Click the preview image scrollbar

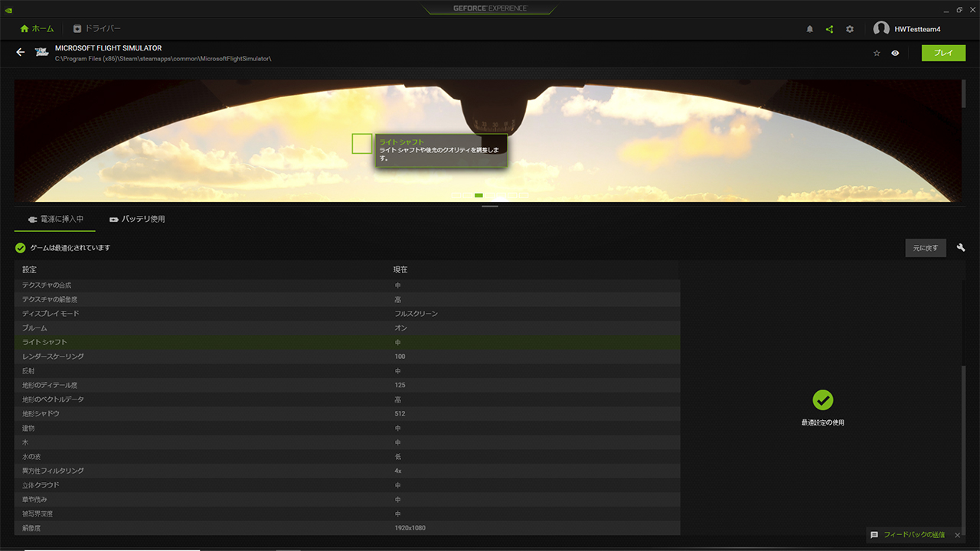[963, 93]
